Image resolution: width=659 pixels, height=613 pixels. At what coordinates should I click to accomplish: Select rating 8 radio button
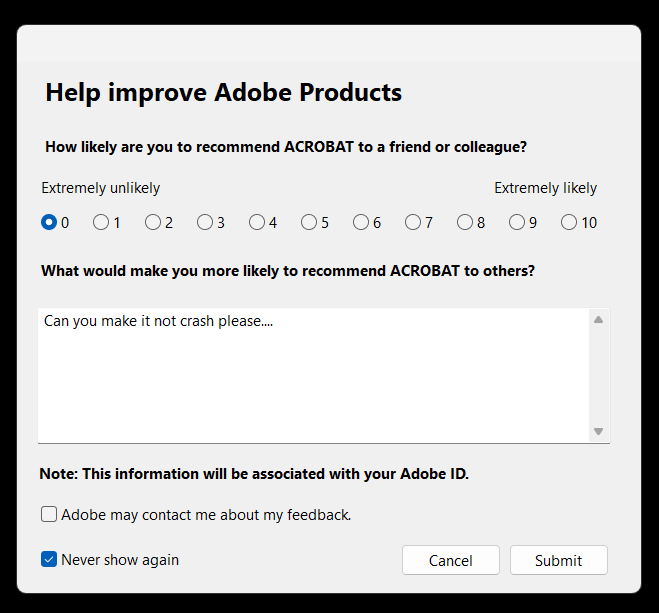(x=465, y=222)
